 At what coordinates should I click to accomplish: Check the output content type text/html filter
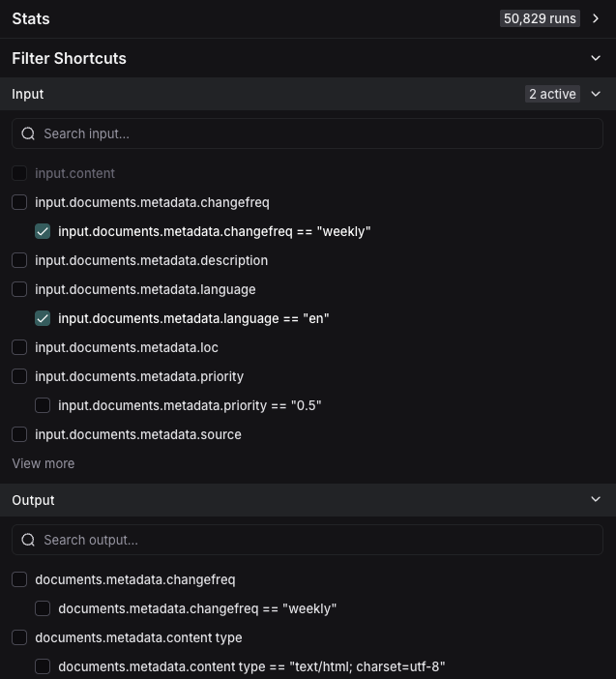tap(43, 667)
